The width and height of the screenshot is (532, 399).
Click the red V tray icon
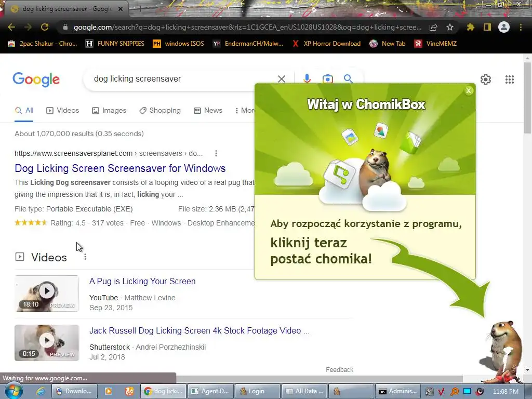tap(441, 392)
